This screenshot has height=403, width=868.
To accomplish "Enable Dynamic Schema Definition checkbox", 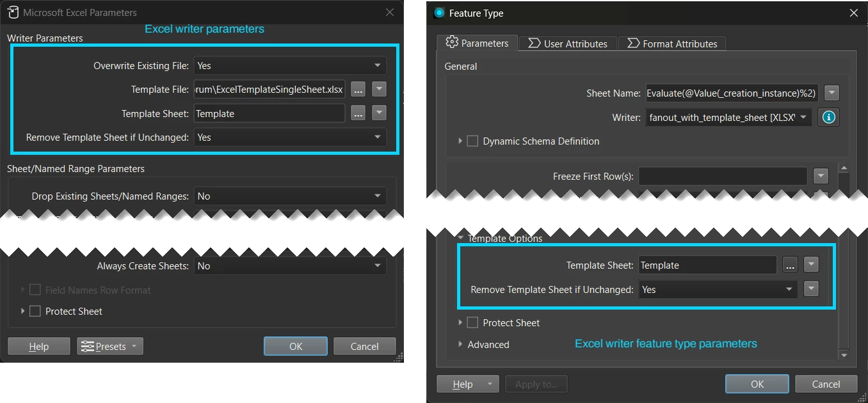I will tap(472, 141).
